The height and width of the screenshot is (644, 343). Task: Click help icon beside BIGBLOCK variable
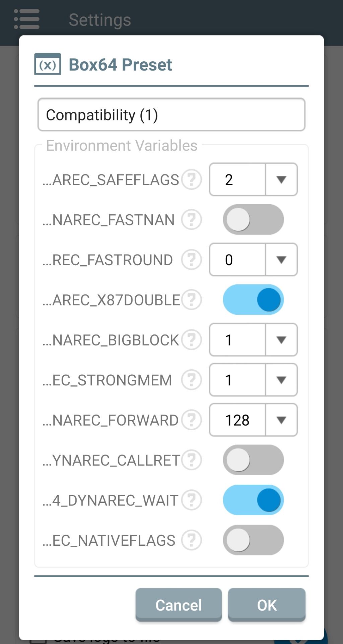(192, 339)
